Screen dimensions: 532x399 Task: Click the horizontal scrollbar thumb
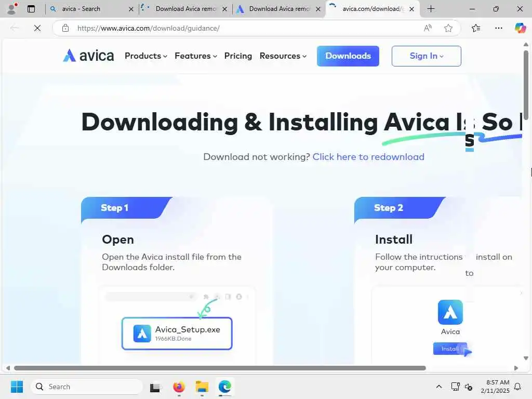[x=220, y=368]
